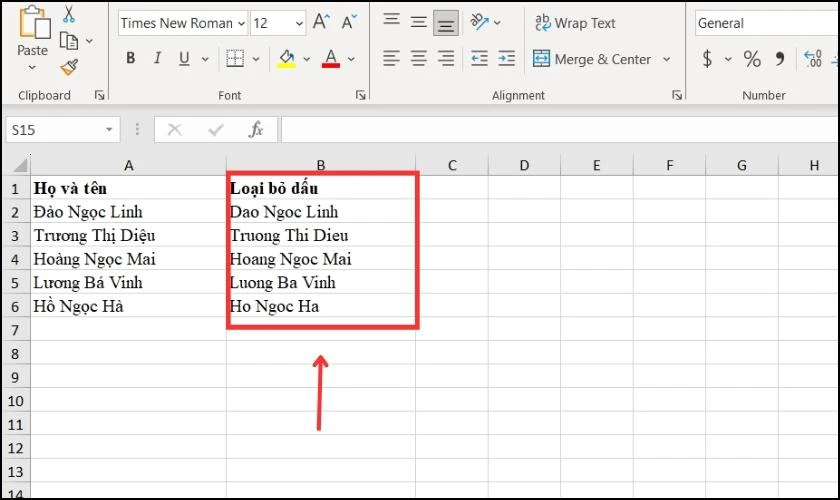Click cell containing 'Đào Ngọc Linh'

(x=129, y=212)
